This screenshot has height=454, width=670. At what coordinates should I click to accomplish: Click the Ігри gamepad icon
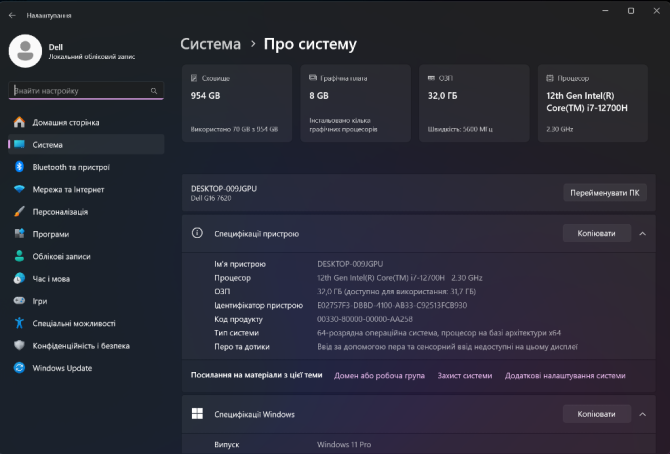pos(19,301)
